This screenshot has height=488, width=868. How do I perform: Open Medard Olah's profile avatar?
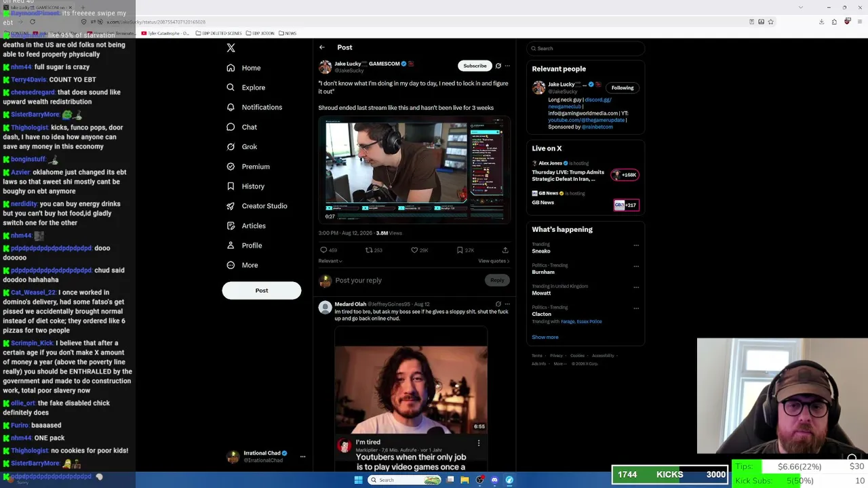click(325, 308)
